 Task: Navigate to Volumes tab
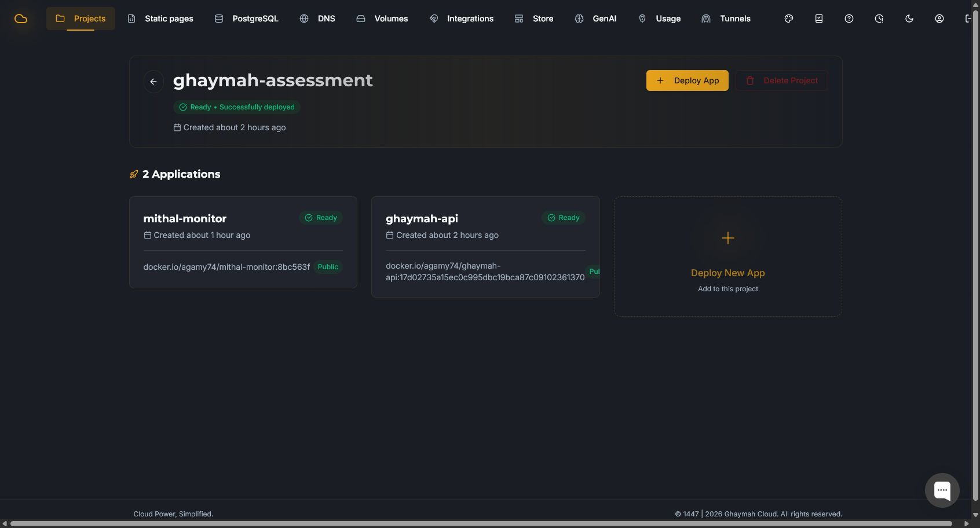[382, 19]
